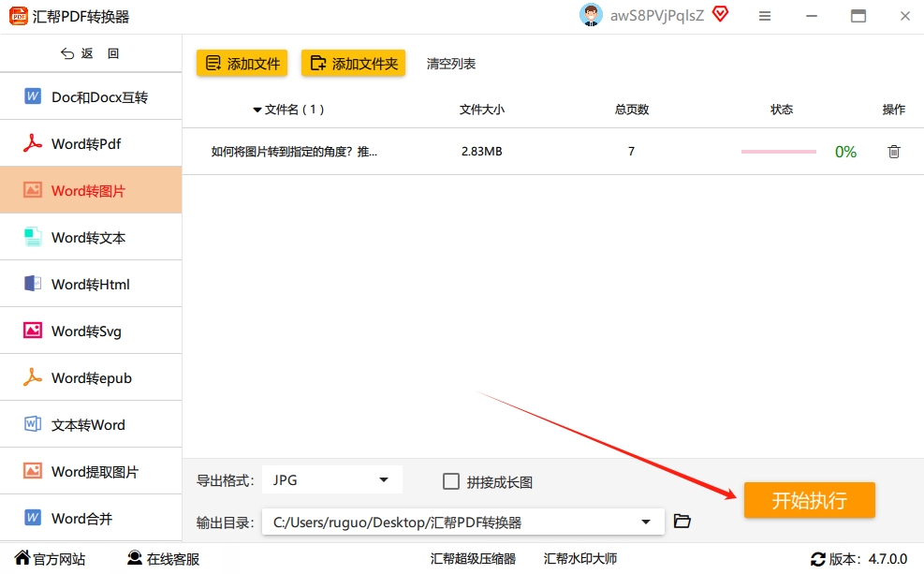Switch to Word转文本 mode
This screenshot has width=924, height=574.
click(x=91, y=237)
